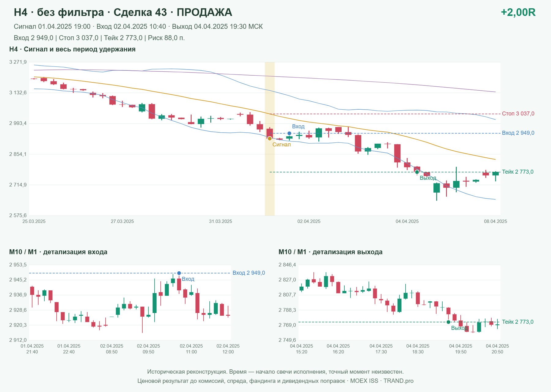Viewport: 551px width, 392px height.
Task: Click the footer line ending 'MOEX ISS · TRAND.pro'
Action: (x=275, y=381)
